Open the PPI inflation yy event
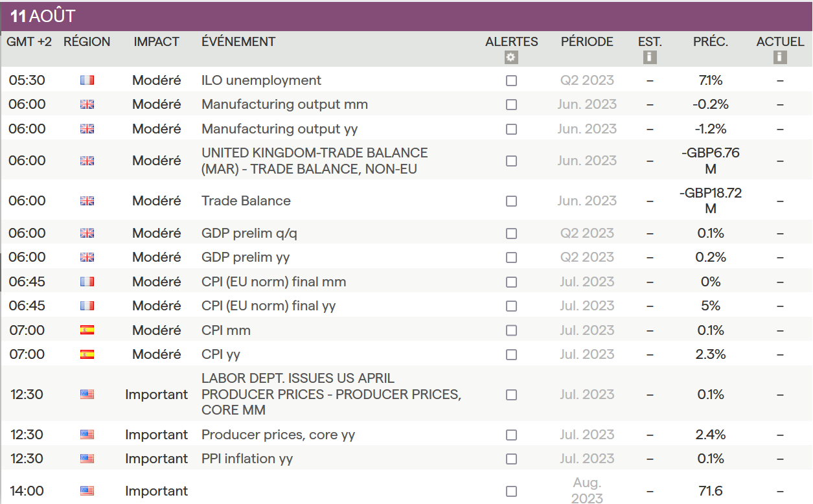The height and width of the screenshot is (504, 813). click(247, 459)
